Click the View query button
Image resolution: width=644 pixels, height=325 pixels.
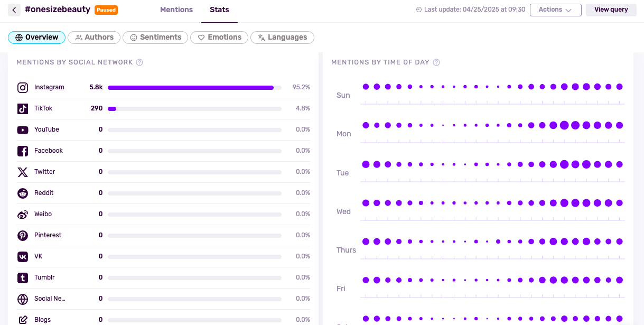pos(611,10)
